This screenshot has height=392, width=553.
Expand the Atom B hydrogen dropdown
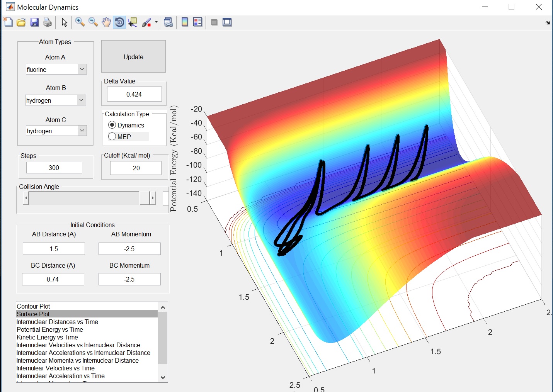pyautogui.click(x=56, y=100)
